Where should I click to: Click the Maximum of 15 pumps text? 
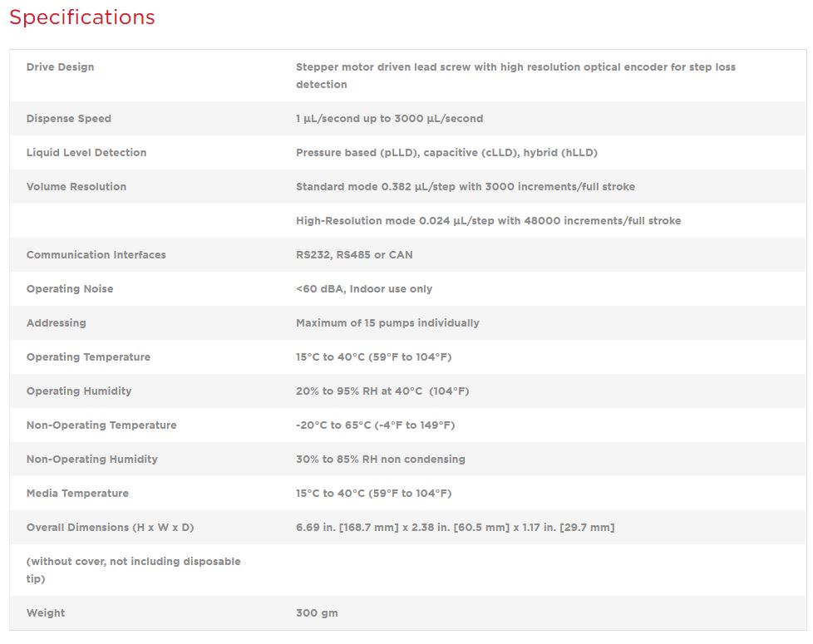(387, 323)
